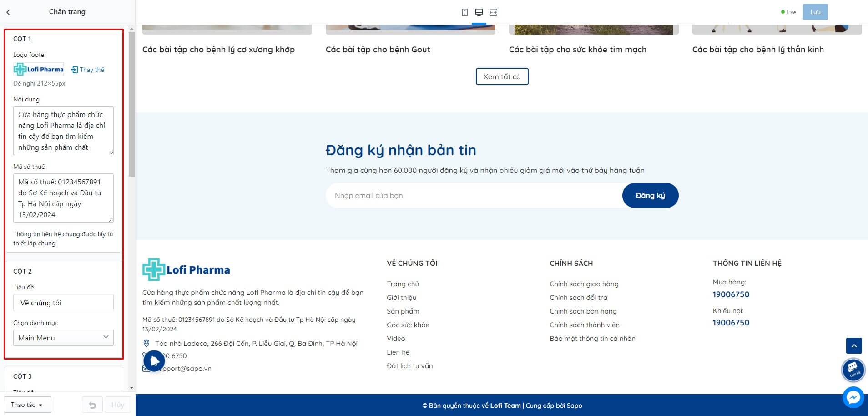Focus the Mã số thuế text area

point(63,198)
